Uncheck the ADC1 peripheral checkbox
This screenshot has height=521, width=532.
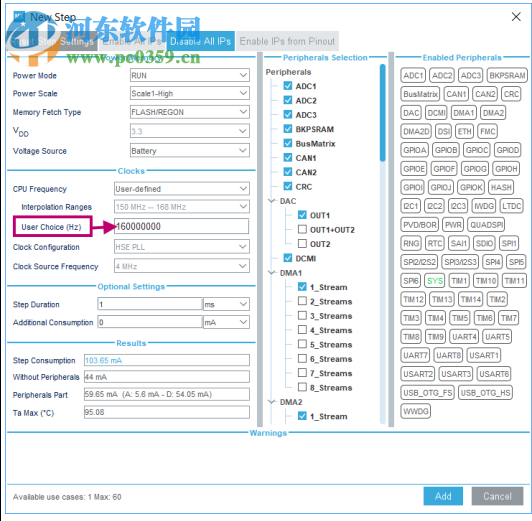tap(288, 86)
